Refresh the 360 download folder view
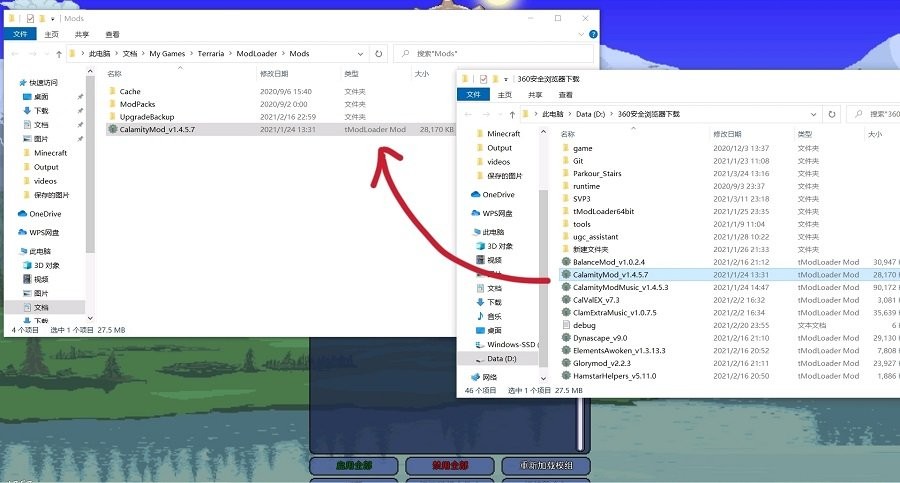 (832, 114)
